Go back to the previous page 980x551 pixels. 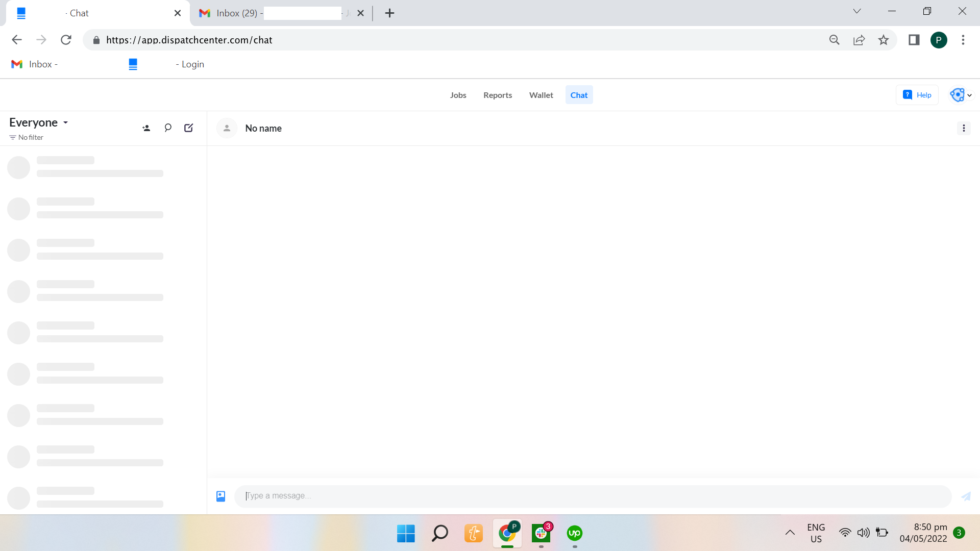pyautogui.click(x=17, y=40)
